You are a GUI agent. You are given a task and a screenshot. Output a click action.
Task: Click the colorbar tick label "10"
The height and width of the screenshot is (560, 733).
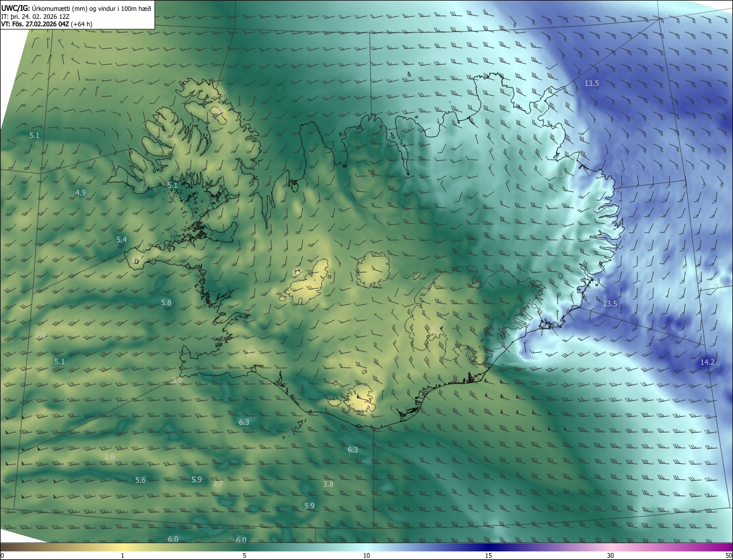click(366, 555)
